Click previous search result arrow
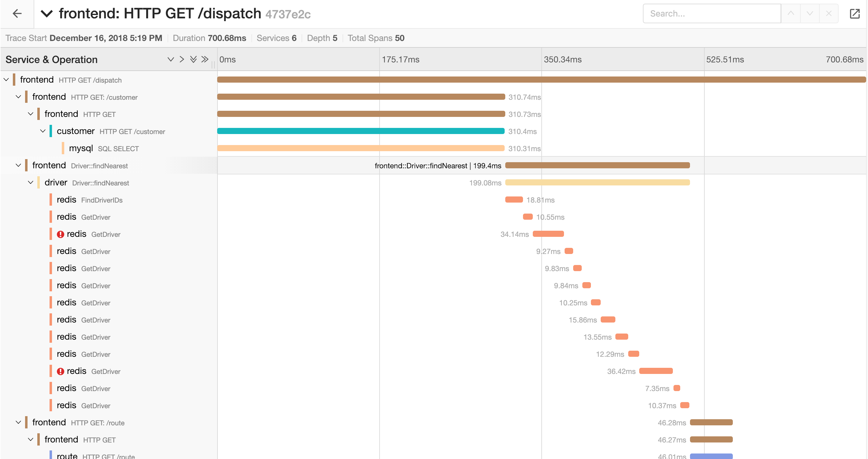Screen dimensions: 868x459 click(791, 14)
